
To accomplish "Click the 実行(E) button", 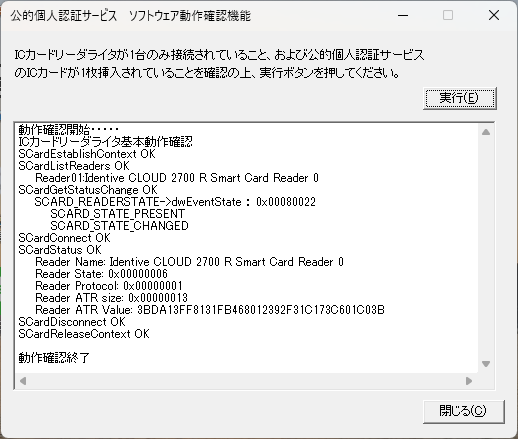I will [x=460, y=98].
